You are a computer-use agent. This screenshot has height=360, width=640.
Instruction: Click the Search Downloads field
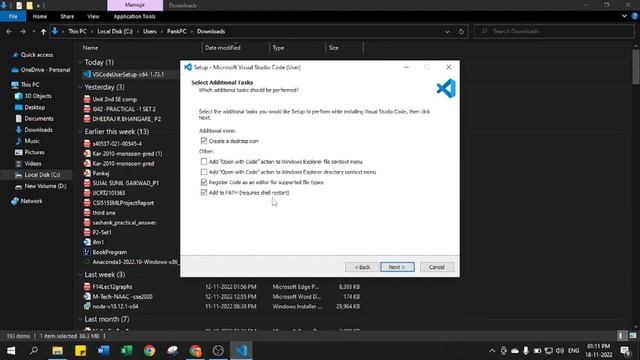tap(554, 31)
